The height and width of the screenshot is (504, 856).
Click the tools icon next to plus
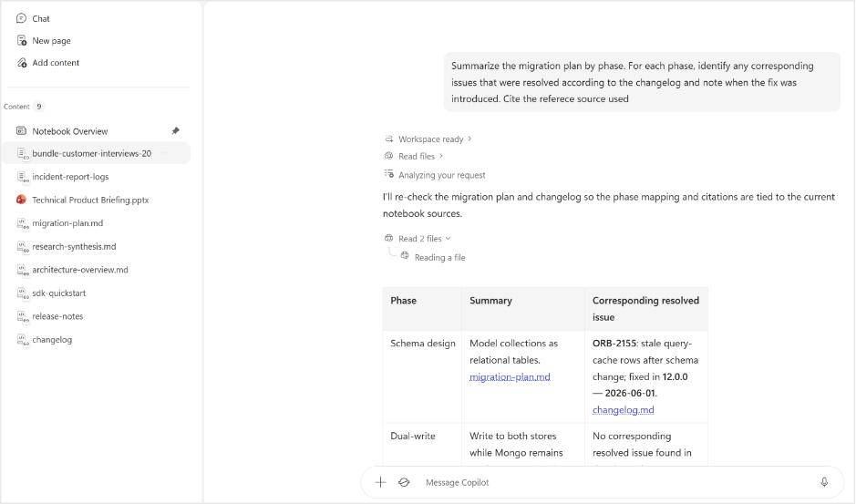point(404,482)
